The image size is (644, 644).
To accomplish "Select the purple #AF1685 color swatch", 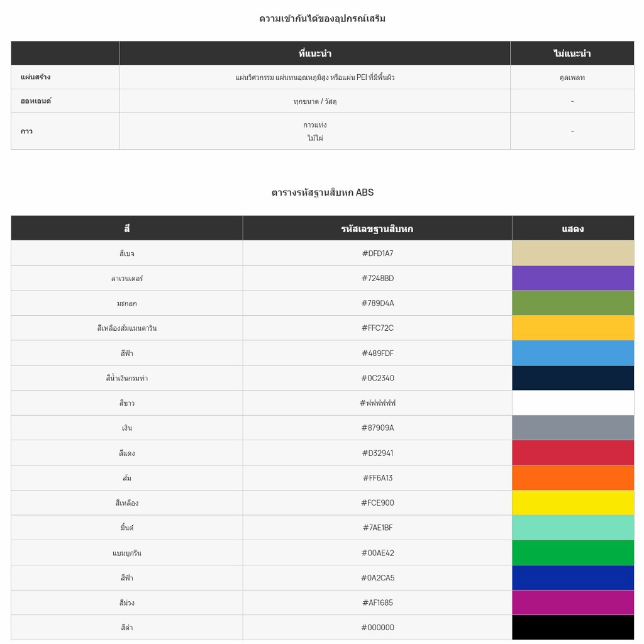I will click(x=573, y=602).
